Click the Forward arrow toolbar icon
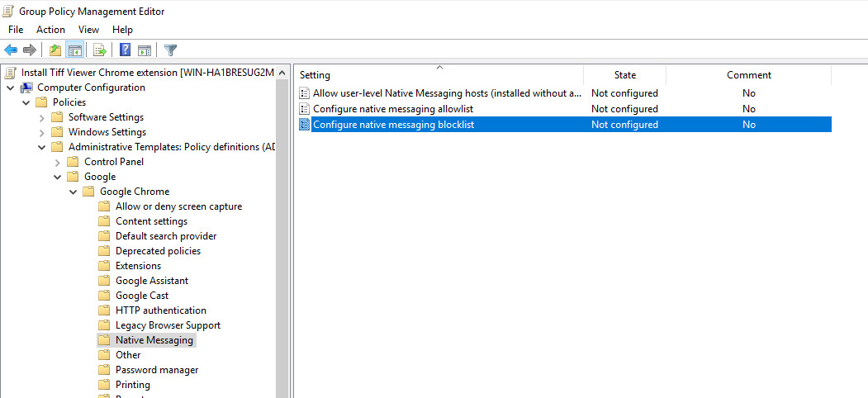 tap(30, 50)
